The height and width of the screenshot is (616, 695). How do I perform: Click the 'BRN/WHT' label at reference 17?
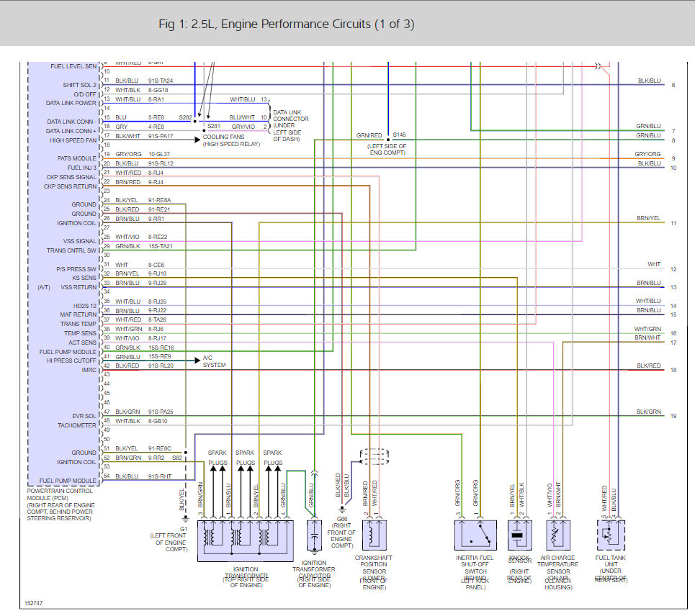pyautogui.click(x=647, y=338)
